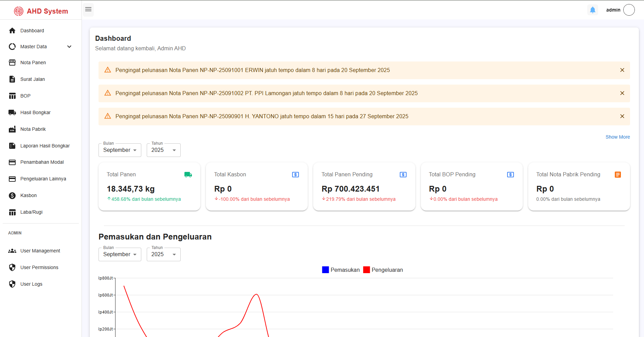
Task: Click the orange document icon on Nota Pabrik Pending
Action: [618, 175]
